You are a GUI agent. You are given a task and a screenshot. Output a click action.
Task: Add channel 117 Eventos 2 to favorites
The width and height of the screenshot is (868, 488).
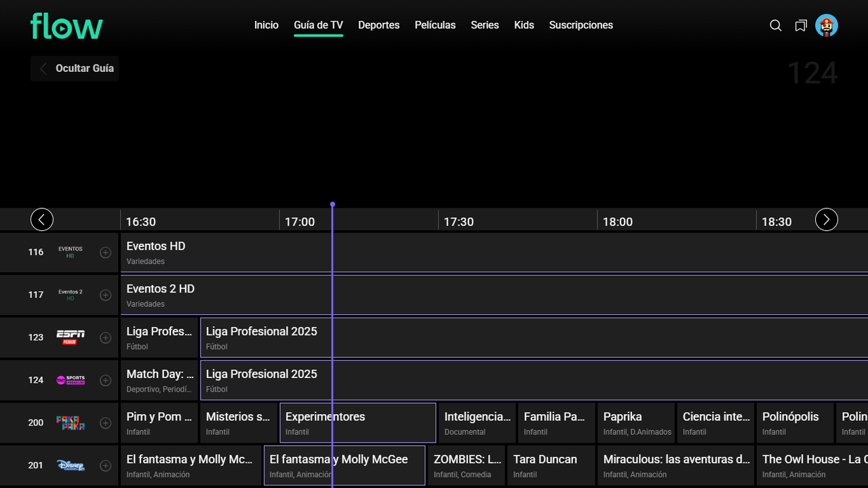click(105, 295)
